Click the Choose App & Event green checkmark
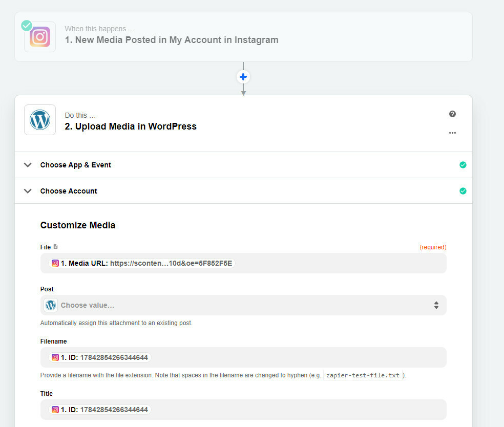 (463, 165)
